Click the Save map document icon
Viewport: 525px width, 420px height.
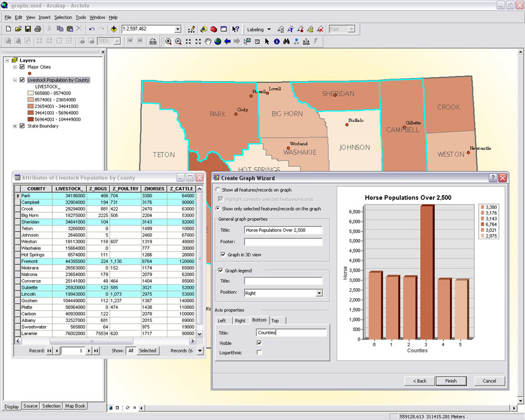click(28, 29)
